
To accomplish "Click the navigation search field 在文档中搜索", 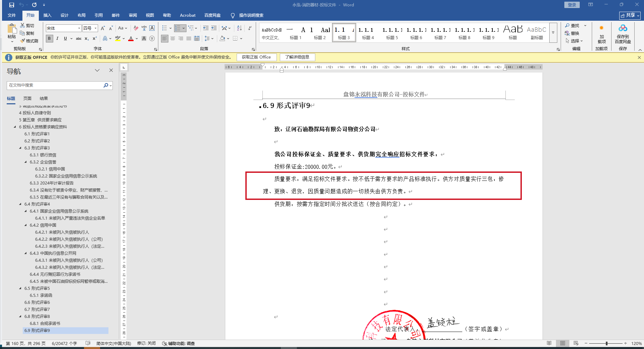I will pyautogui.click(x=55, y=85).
